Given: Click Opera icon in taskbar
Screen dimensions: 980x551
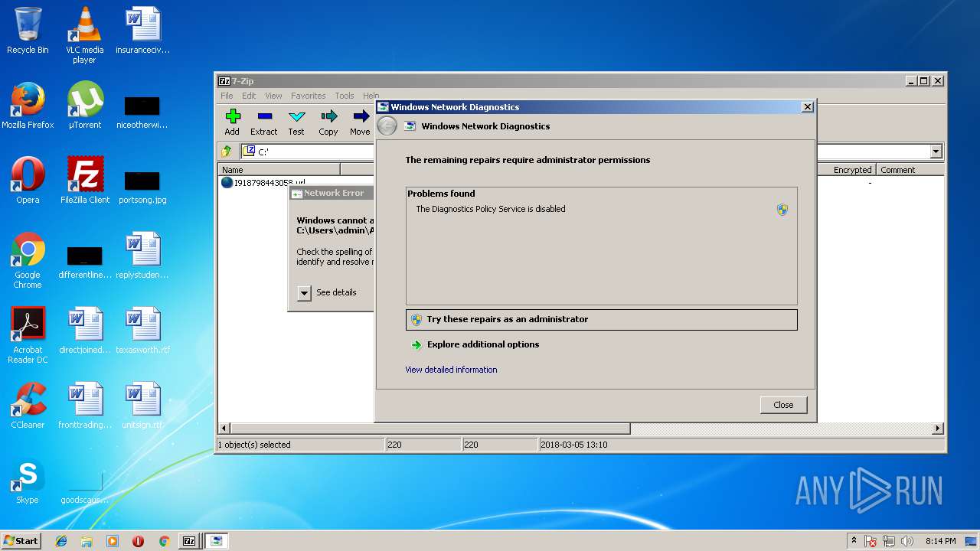Looking at the screenshot, I should [x=138, y=541].
